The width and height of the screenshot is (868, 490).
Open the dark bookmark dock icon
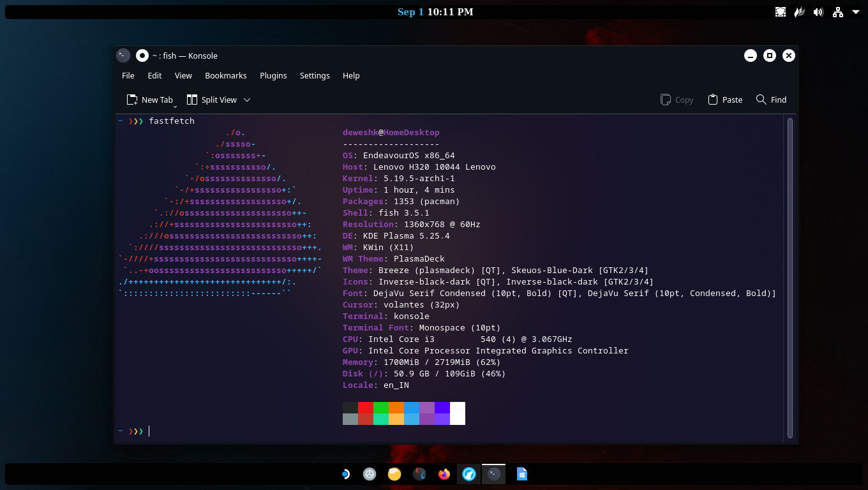(419, 474)
